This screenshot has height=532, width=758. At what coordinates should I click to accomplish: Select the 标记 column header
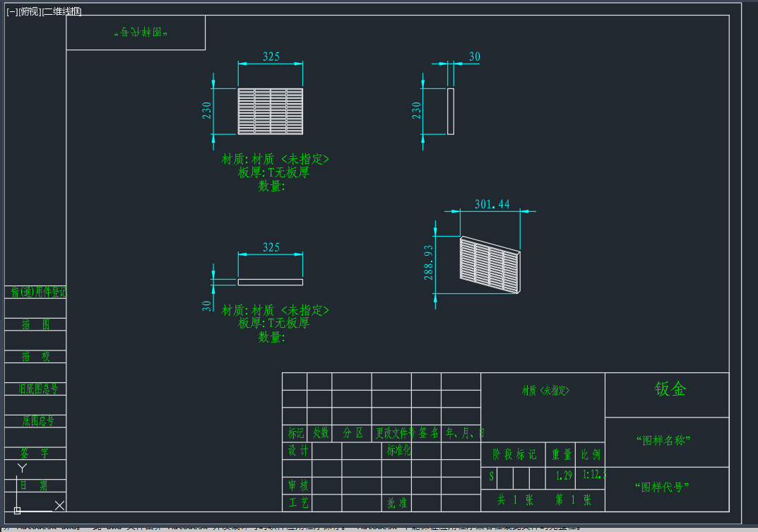(x=296, y=433)
